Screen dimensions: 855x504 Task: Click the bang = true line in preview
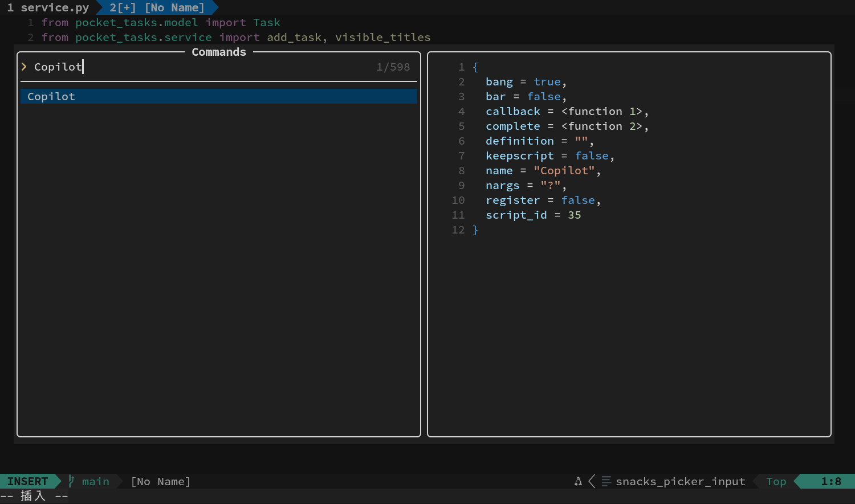coord(526,81)
